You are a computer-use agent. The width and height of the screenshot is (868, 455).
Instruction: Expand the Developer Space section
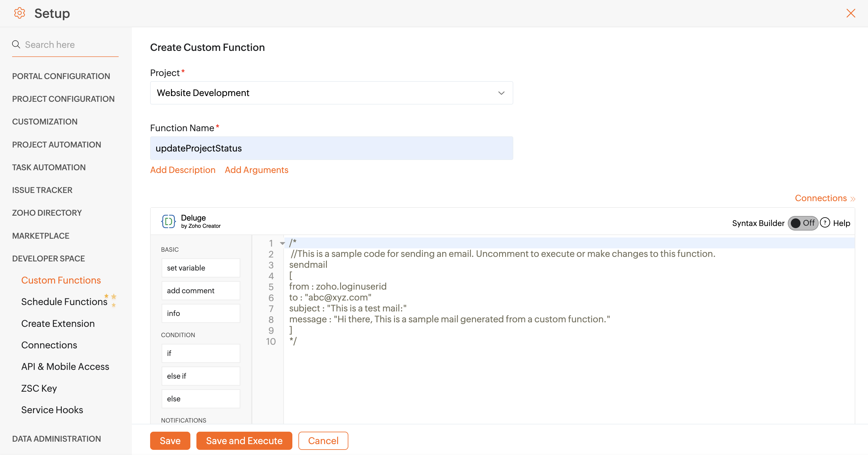(48, 258)
